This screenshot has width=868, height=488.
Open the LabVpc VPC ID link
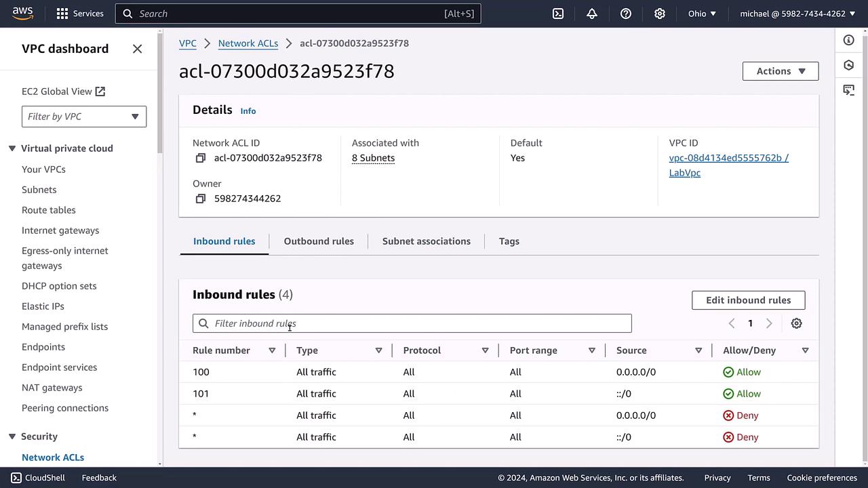click(x=728, y=165)
